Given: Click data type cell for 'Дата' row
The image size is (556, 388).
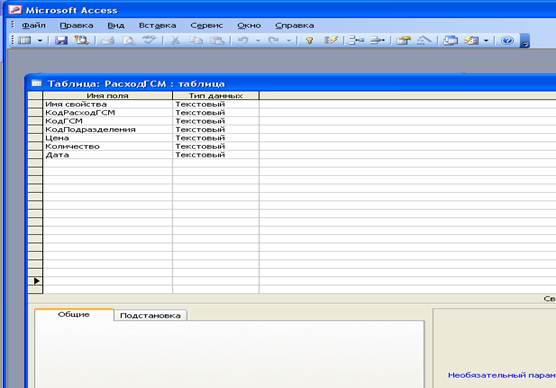Looking at the screenshot, I should pos(216,155).
